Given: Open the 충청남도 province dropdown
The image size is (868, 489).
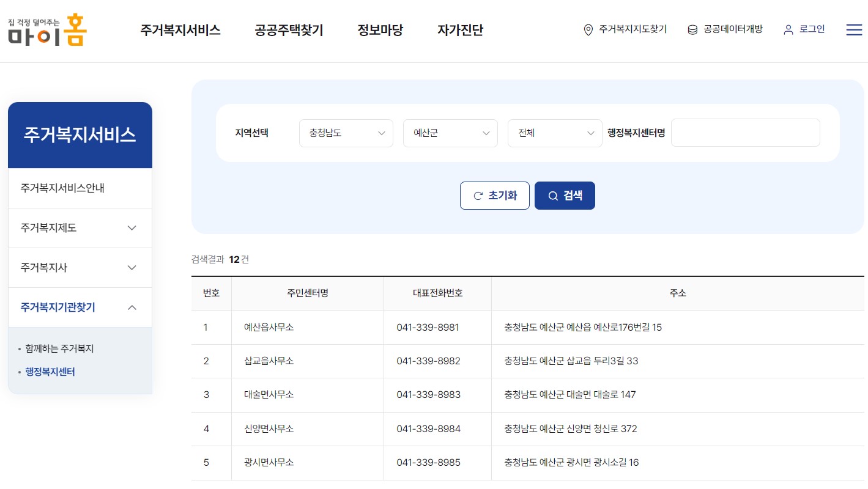Looking at the screenshot, I should pyautogui.click(x=346, y=133).
